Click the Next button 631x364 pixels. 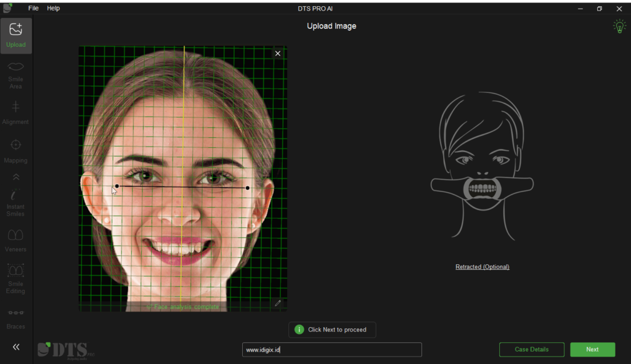(x=592, y=349)
